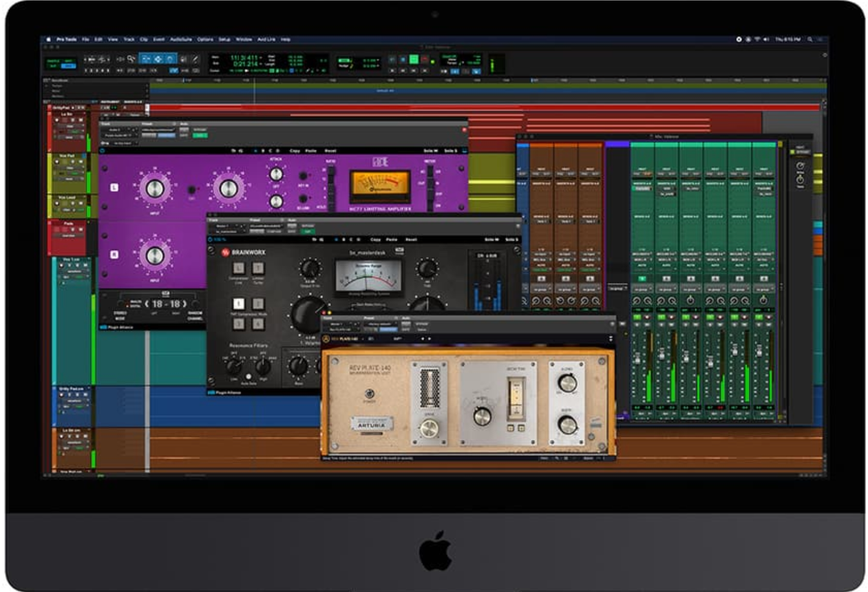Click the left arrow beside 18 - 18 display
The height and width of the screenshot is (592, 868).
147,304
